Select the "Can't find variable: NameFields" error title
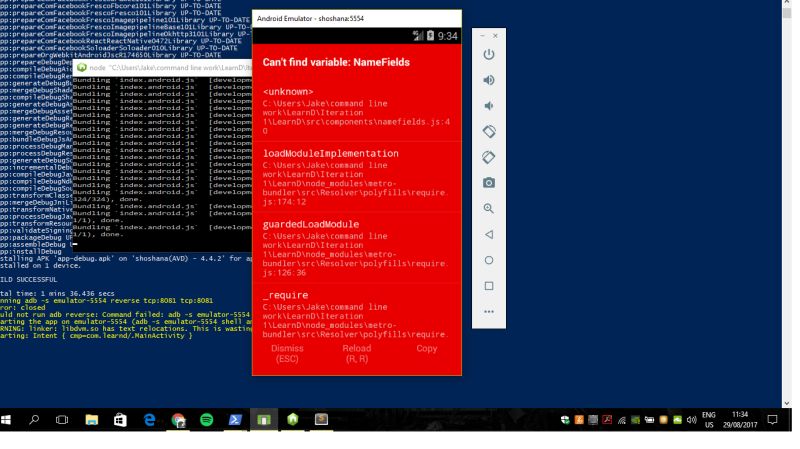 point(336,62)
